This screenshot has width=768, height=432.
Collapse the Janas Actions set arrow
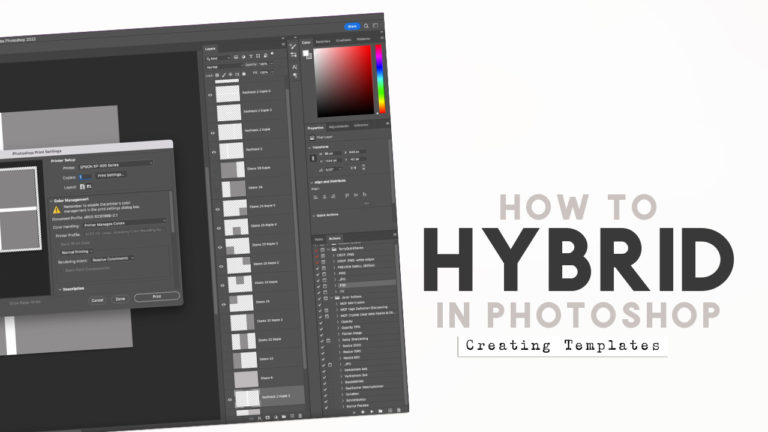pos(332,298)
